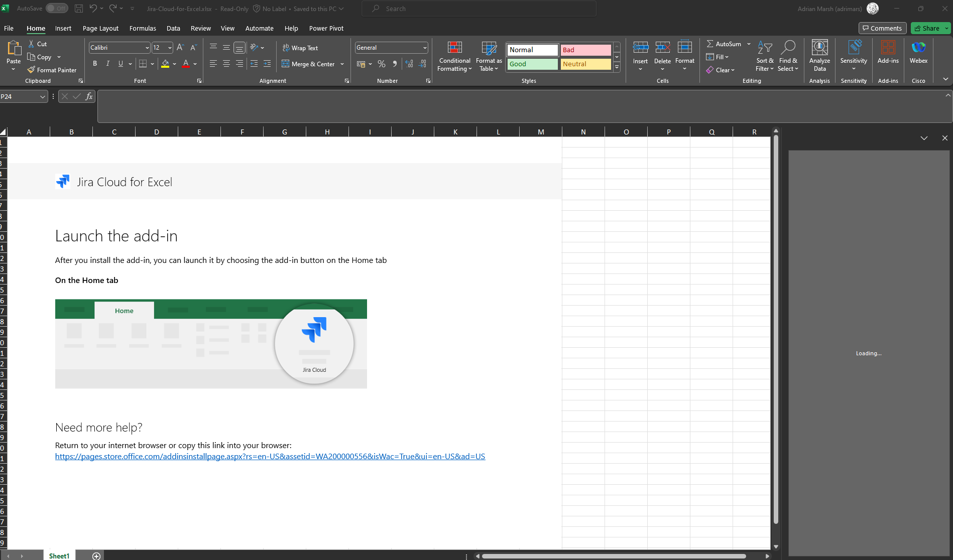Viewport: 953px width, 560px height.
Task: Toggle Center horizontal alignment
Action: pyautogui.click(x=226, y=64)
